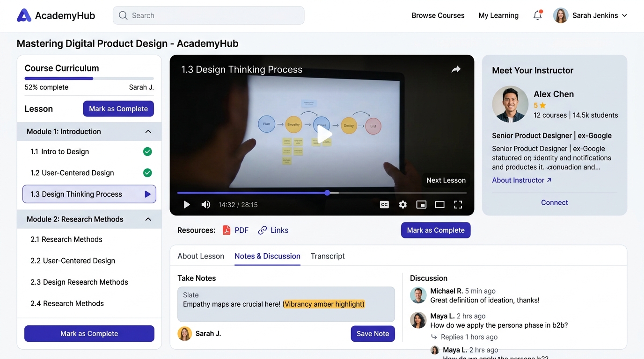The width and height of the screenshot is (644, 359).
Task: Focus the search input field
Action: click(x=209, y=15)
